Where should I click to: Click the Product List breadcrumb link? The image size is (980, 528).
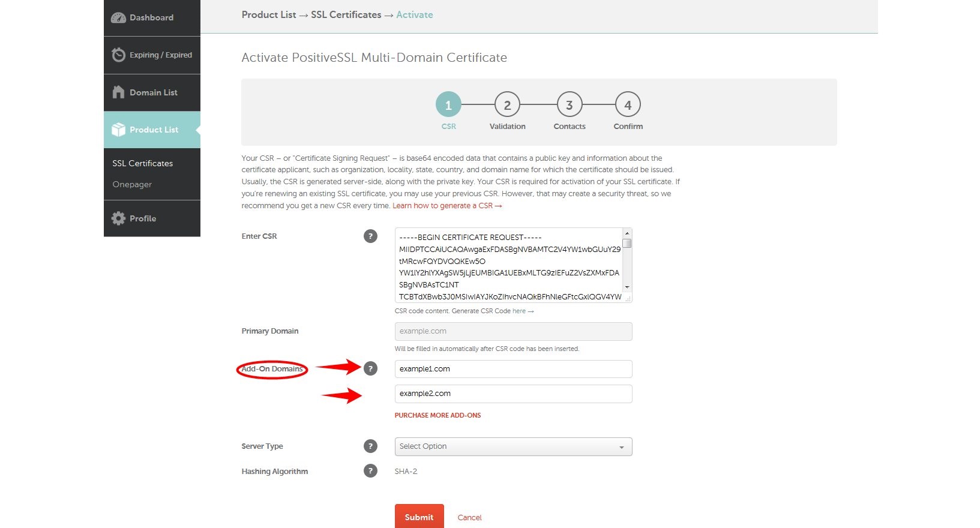[268, 14]
